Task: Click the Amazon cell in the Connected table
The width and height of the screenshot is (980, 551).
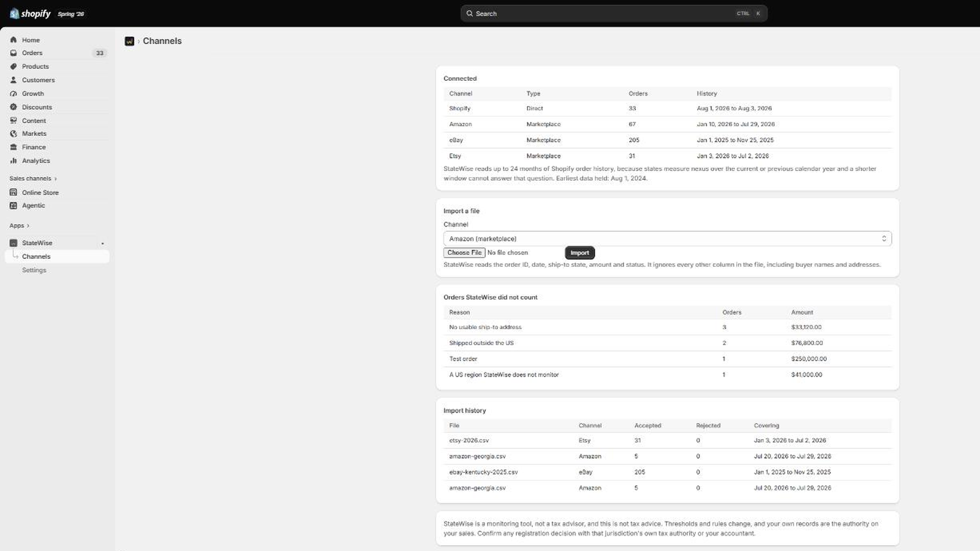Action: pyautogui.click(x=461, y=124)
